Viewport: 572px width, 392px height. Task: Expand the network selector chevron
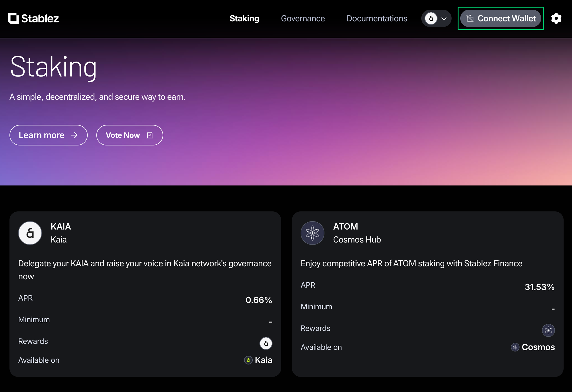point(444,19)
